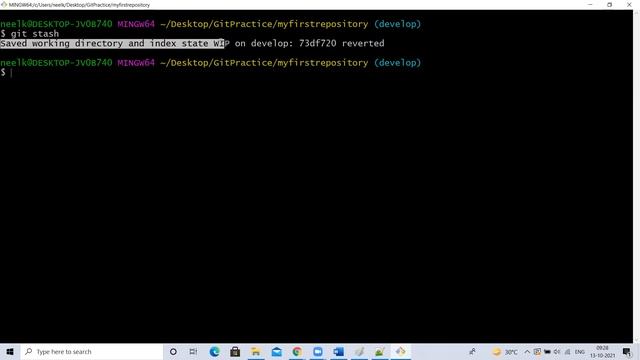Screen dimensions: 640x360
Task: Show hidden system tray icons
Action: click(527, 352)
